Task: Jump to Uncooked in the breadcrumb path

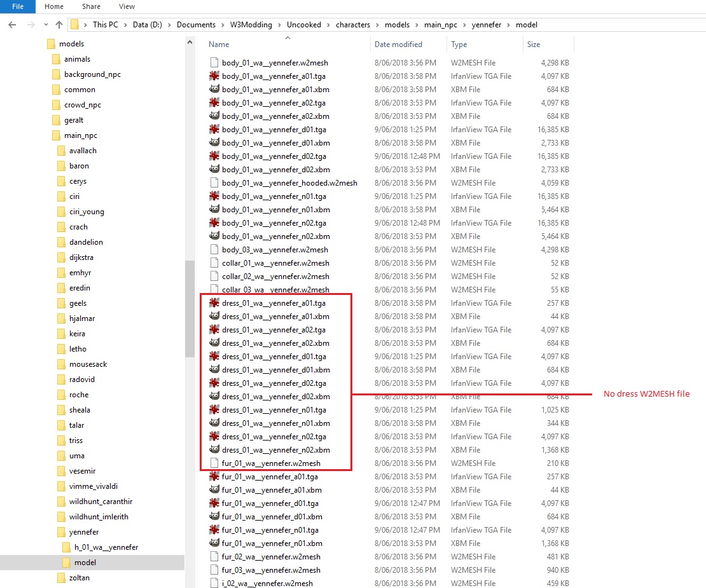Action: click(304, 25)
